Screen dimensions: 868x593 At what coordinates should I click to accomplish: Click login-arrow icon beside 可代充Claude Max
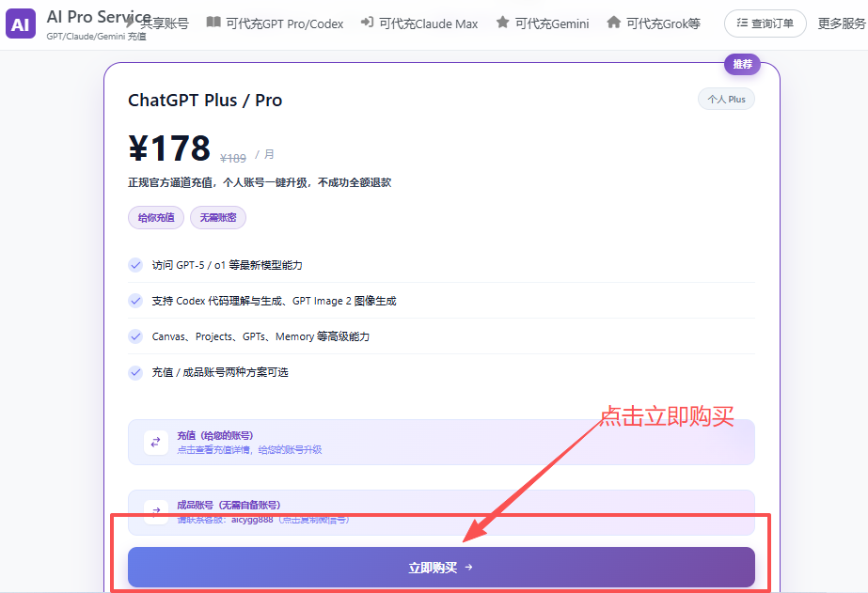[367, 23]
